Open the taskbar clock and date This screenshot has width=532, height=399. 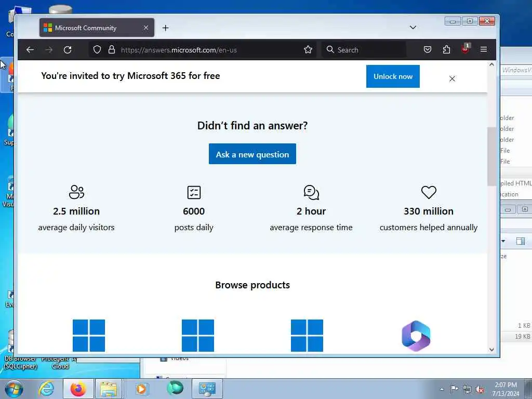[x=506, y=389]
